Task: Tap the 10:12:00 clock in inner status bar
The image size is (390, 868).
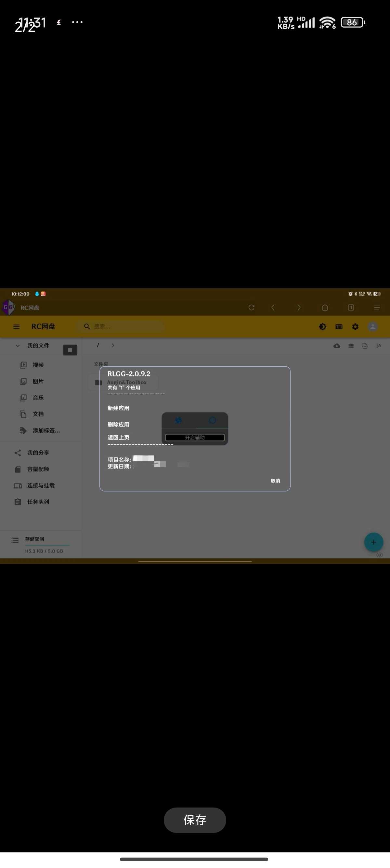Action: click(x=20, y=294)
